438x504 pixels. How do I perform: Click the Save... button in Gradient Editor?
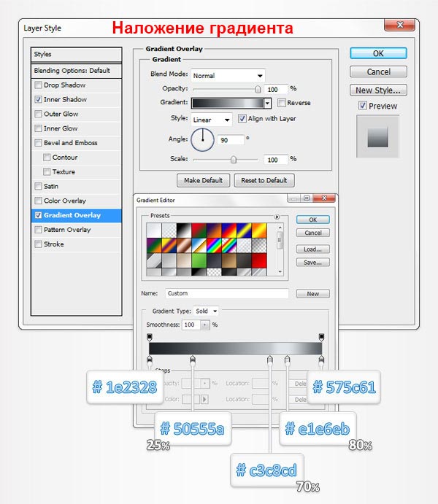[x=313, y=263]
